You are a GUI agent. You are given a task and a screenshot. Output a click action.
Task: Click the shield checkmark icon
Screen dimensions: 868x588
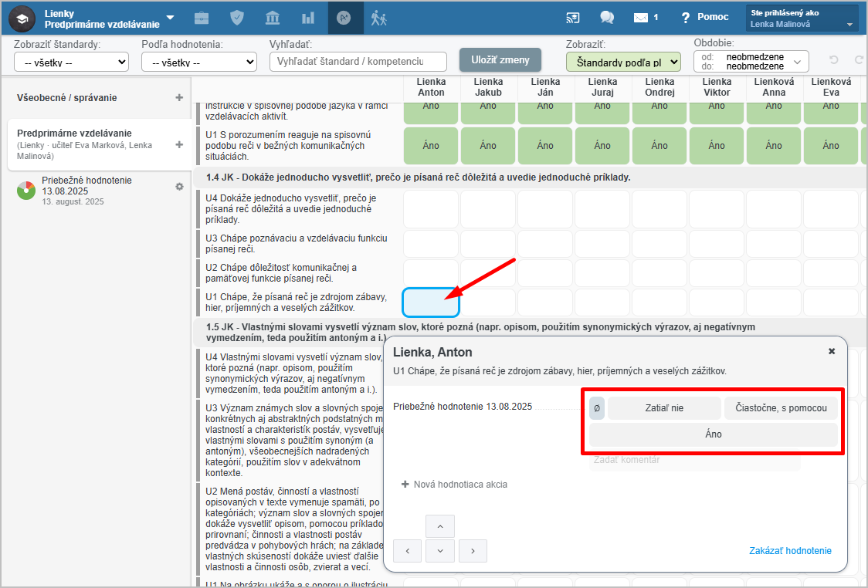[237, 18]
